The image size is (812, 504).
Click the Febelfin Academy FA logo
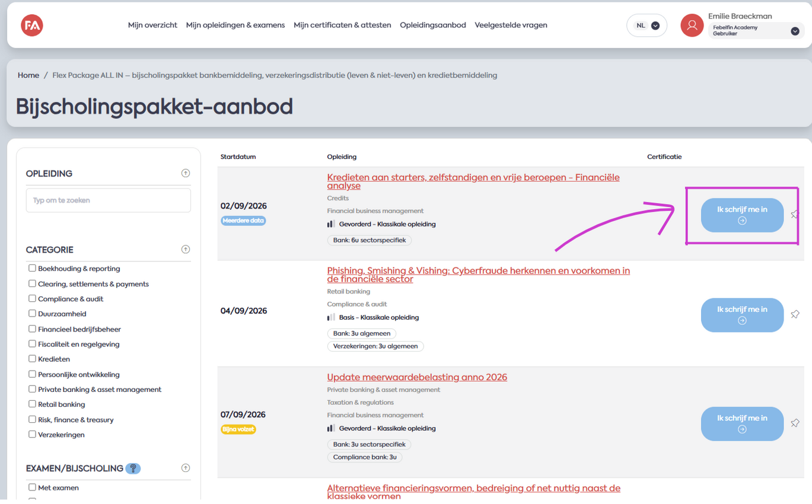point(32,25)
